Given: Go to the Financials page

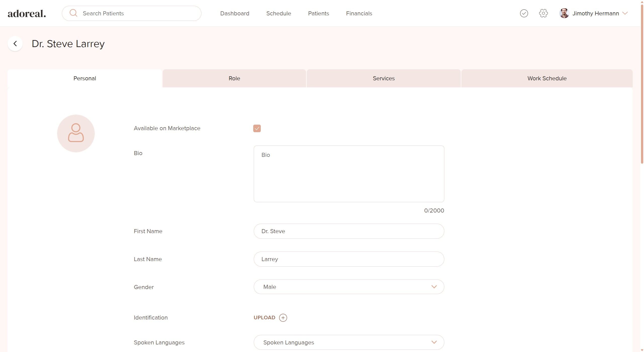Looking at the screenshot, I should (359, 13).
